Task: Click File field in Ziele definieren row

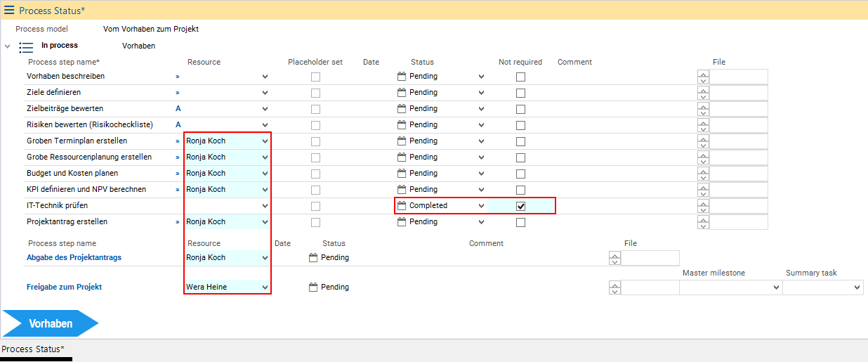Action: (738, 93)
